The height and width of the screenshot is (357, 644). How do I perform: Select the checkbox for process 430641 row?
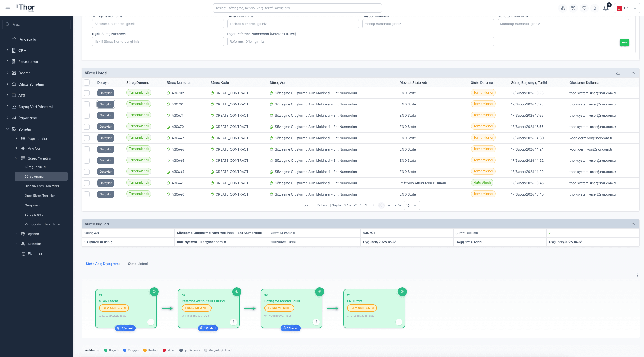coord(87,183)
